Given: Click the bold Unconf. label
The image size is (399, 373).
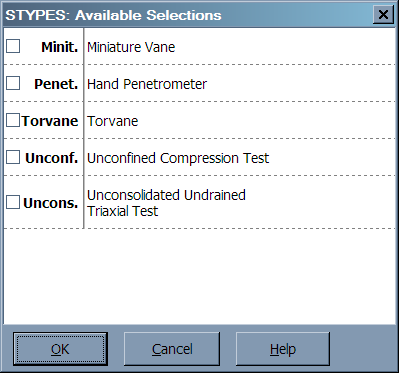Looking at the screenshot, I should click(52, 158).
